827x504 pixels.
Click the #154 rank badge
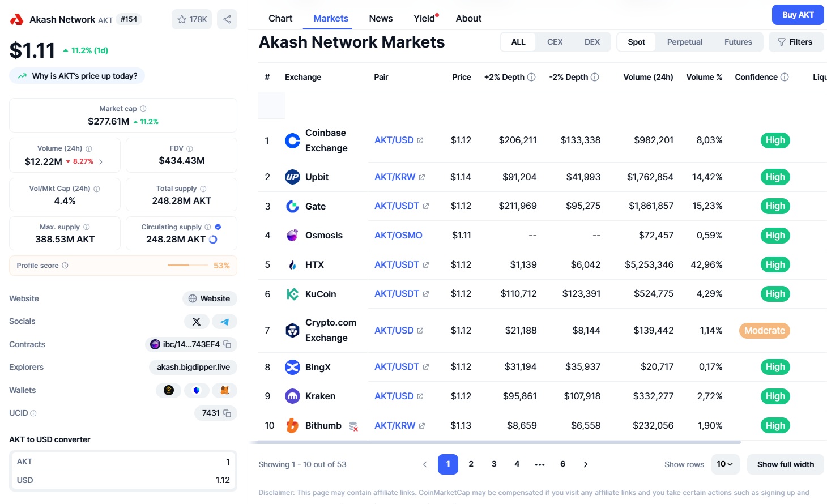(x=129, y=19)
